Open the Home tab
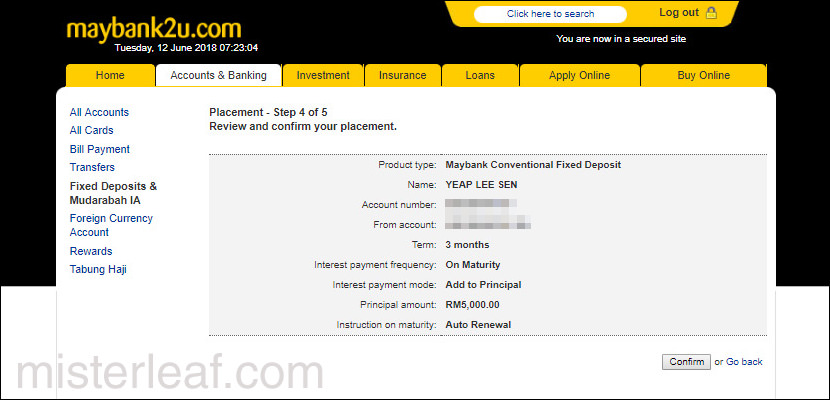This screenshot has width=830, height=400. click(x=110, y=75)
